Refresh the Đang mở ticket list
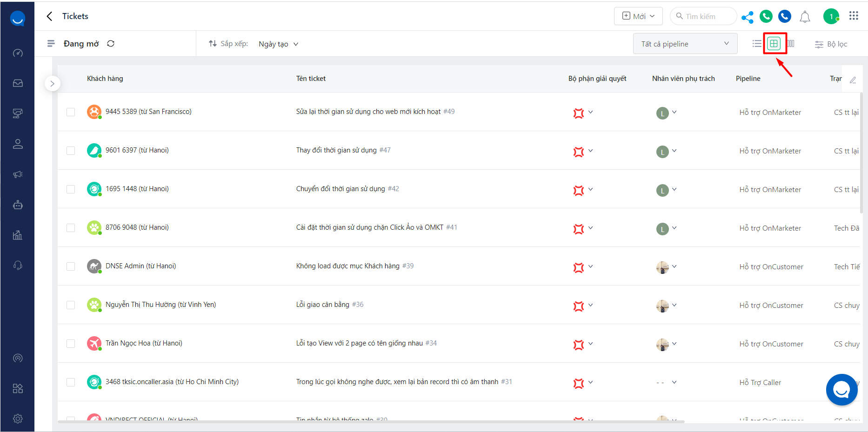This screenshot has height=432, width=868. [111, 44]
